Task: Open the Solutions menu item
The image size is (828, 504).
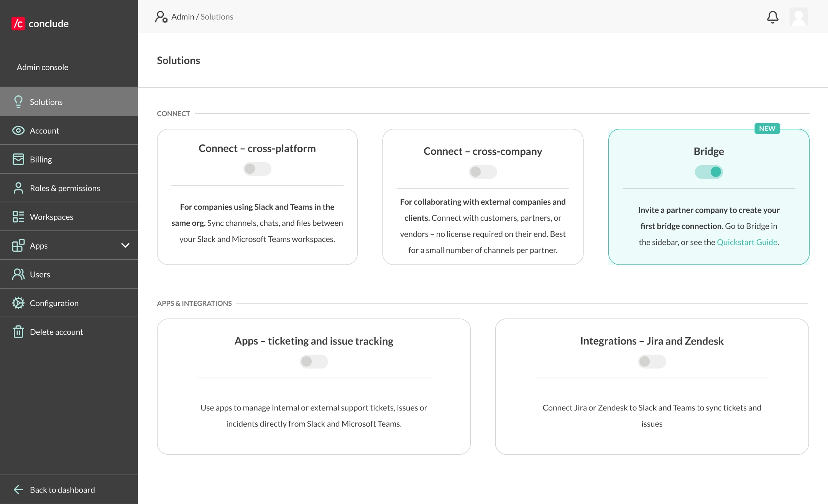Action: pyautogui.click(x=69, y=102)
